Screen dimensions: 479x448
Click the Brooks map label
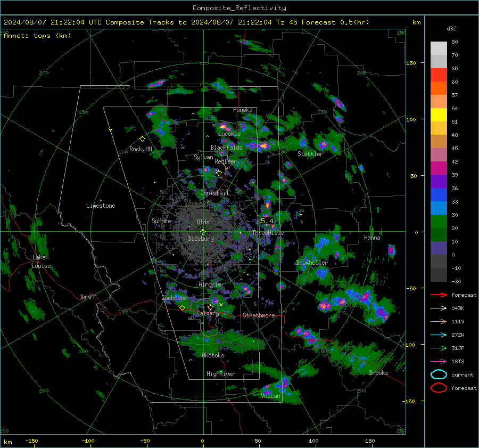pos(378,373)
